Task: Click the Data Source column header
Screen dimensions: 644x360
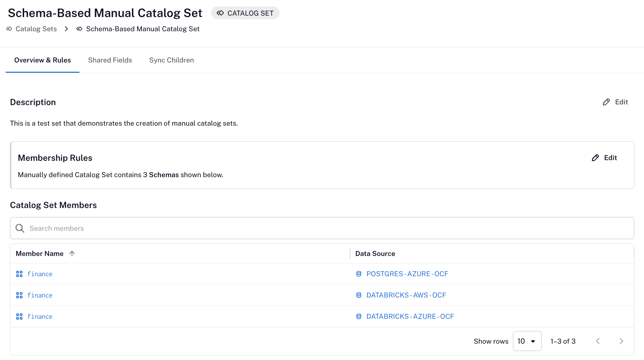Action: pyautogui.click(x=375, y=253)
